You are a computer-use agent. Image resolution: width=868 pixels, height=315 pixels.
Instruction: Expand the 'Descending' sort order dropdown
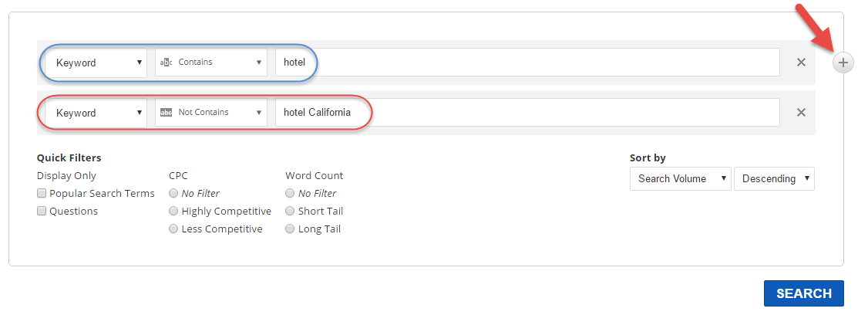pos(774,179)
